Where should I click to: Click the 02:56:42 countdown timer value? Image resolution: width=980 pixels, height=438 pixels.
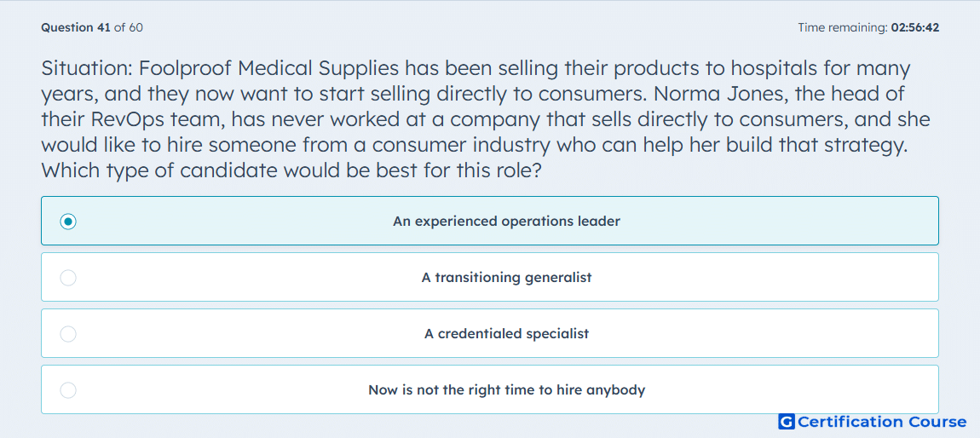pyautogui.click(x=913, y=27)
